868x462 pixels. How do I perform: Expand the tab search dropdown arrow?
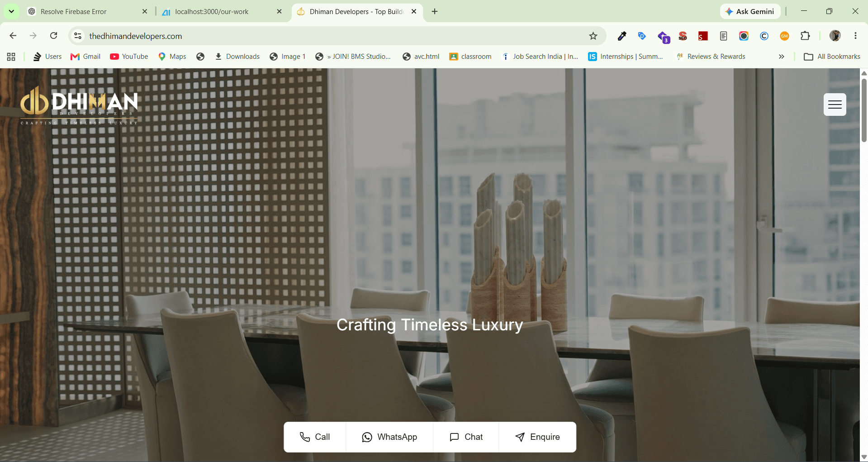click(x=11, y=11)
